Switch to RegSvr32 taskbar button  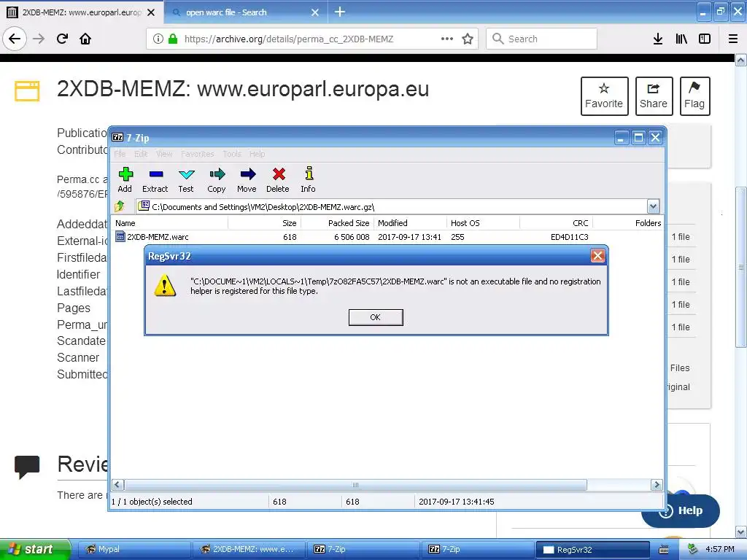coord(593,549)
